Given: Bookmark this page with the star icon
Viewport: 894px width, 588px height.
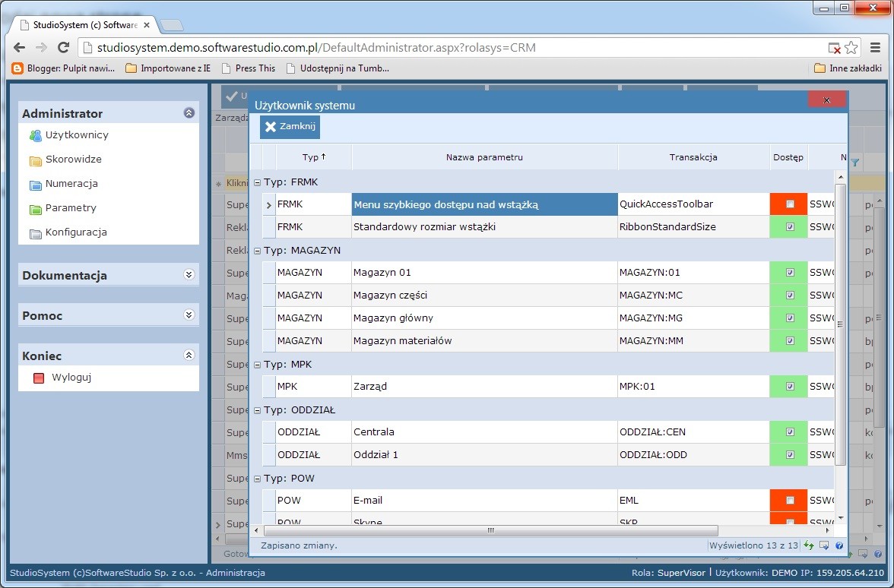Looking at the screenshot, I should (851, 48).
